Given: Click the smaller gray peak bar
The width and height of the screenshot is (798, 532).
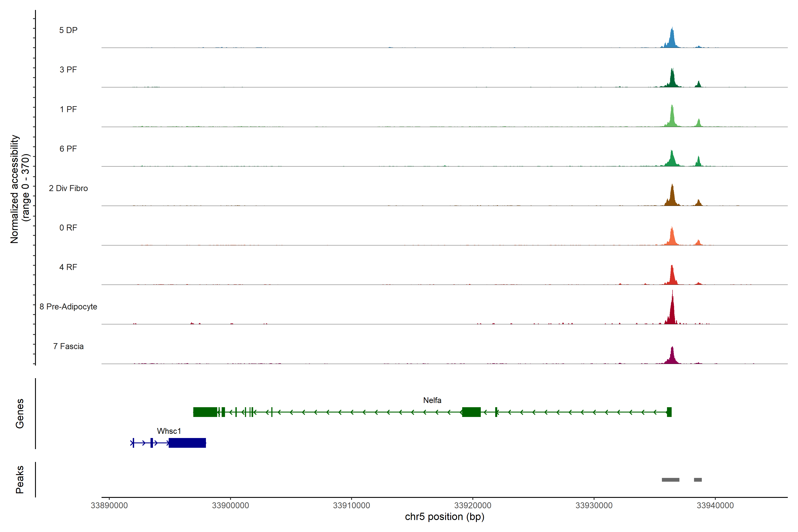Looking at the screenshot, I should 698,480.
